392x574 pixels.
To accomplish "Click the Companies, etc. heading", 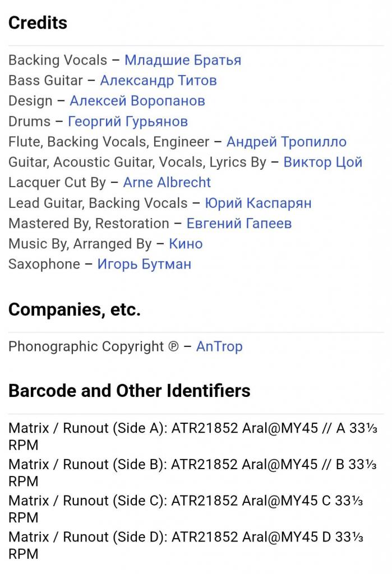I will click(75, 309).
